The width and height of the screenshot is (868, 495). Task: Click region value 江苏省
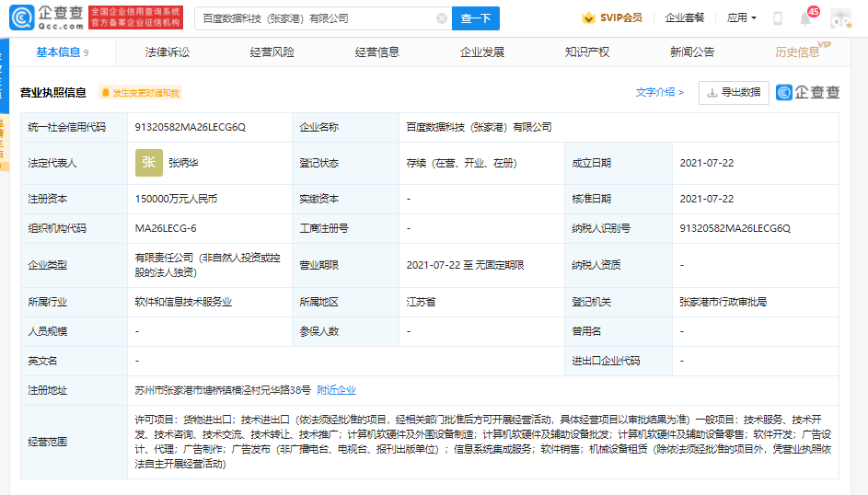pos(421,302)
